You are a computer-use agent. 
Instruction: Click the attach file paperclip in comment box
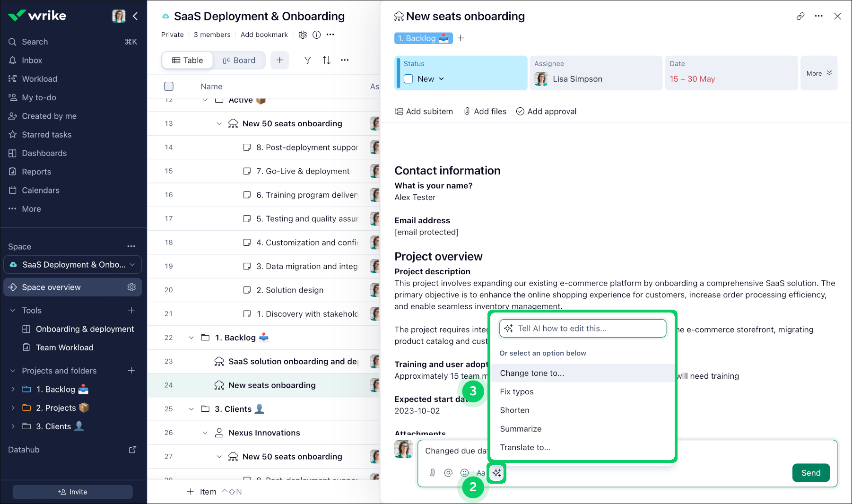pos(432,473)
